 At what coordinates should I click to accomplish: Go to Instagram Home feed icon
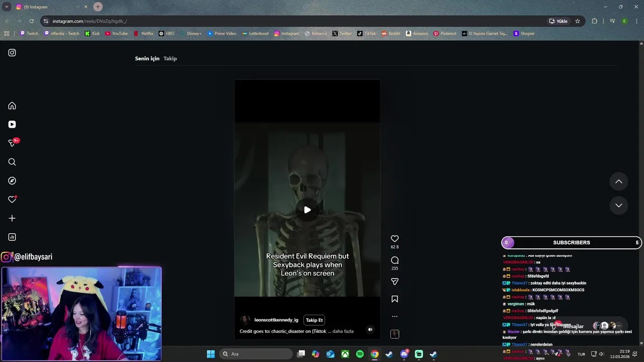(12, 106)
